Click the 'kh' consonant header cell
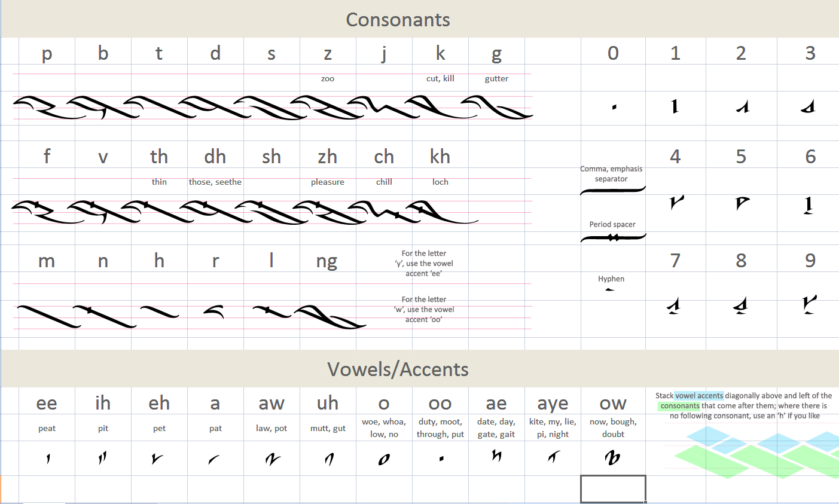This screenshot has width=839, height=504. click(440, 157)
